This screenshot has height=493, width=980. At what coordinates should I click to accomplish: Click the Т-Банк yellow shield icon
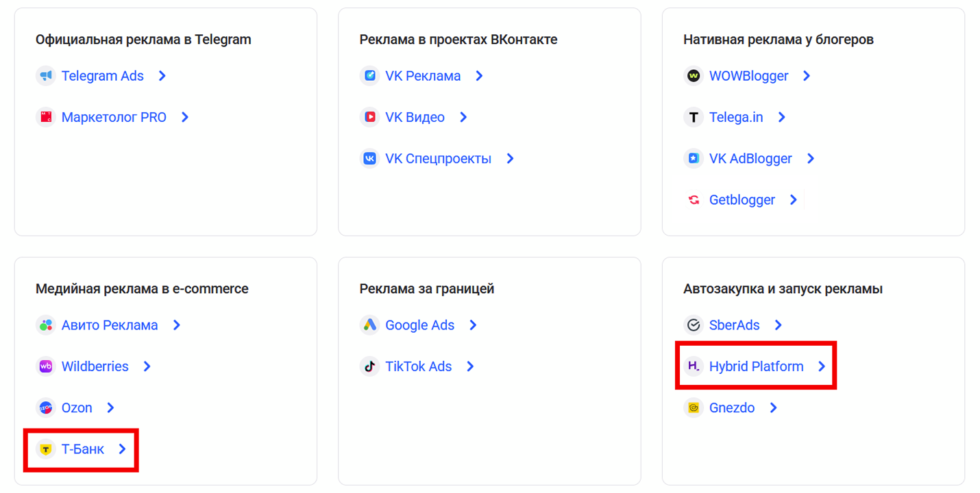[x=46, y=449]
